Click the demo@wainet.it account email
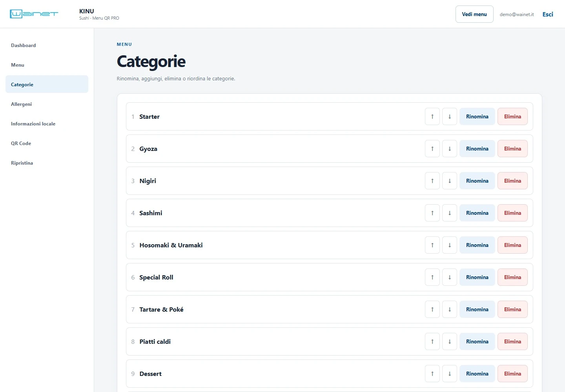Image resolution: width=565 pixels, height=392 pixels. coord(517,15)
